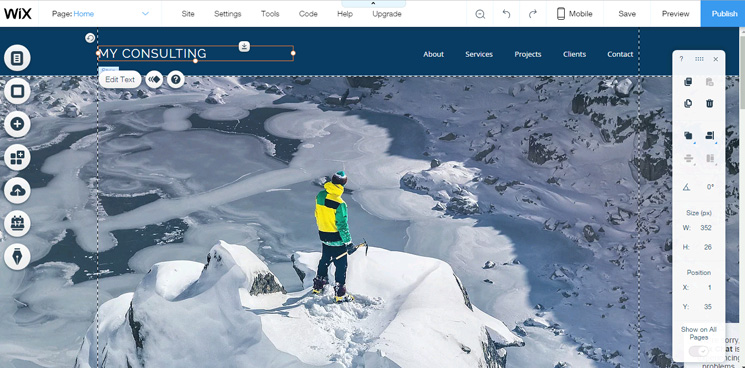Open the Blog pen sidebar panel
The height and width of the screenshot is (368, 745).
coord(17,257)
